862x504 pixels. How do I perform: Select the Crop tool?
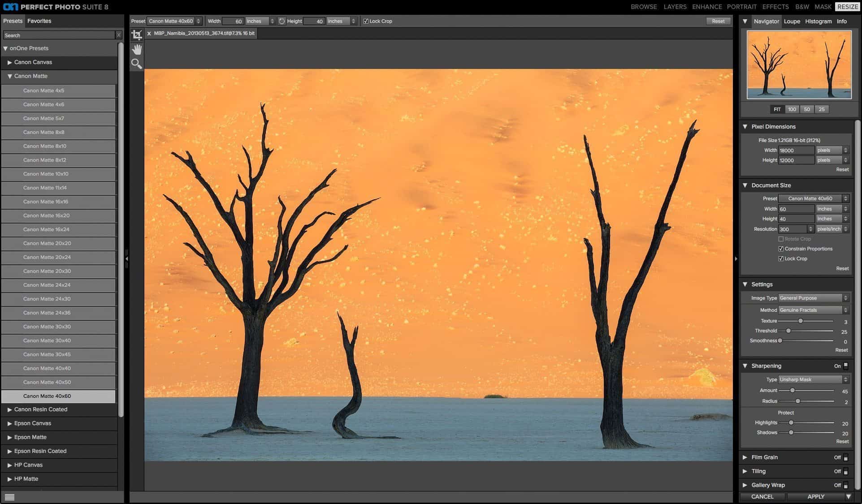click(x=137, y=35)
